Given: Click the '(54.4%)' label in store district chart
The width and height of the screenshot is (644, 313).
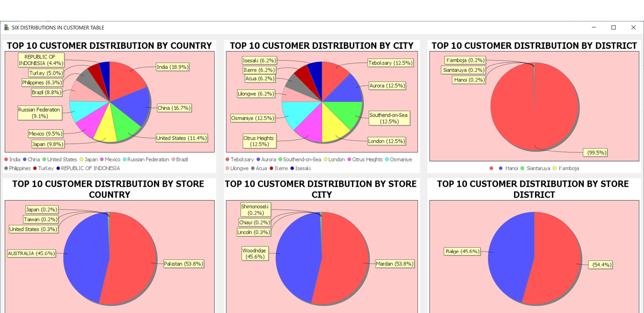Looking at the screenshot, I should click(x=600, y=265).
